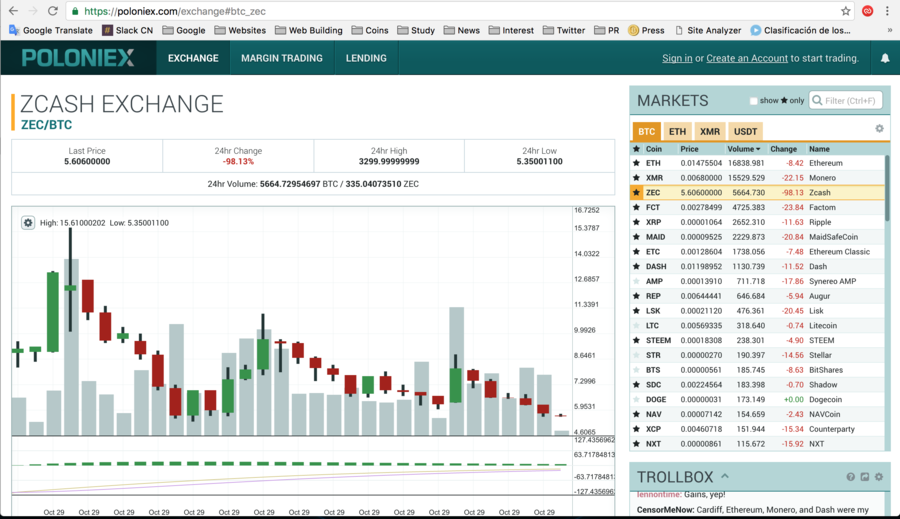Image resolution: width=900 pixels, height=519 pixels.
Task: Show more bookmarks overflow chevron
Action: point(889,30)
